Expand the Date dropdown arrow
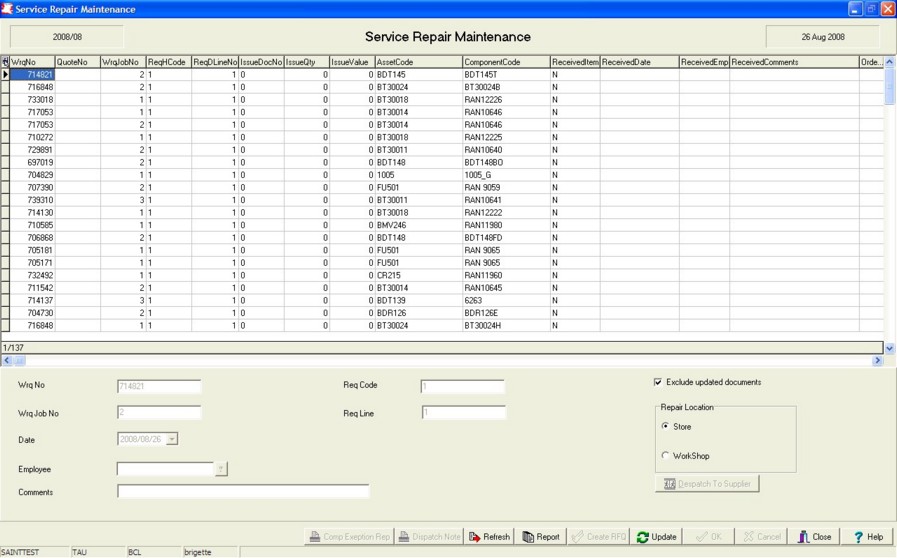Image resolution: width=897 pixels, height=558 pixels. [172, 439]
